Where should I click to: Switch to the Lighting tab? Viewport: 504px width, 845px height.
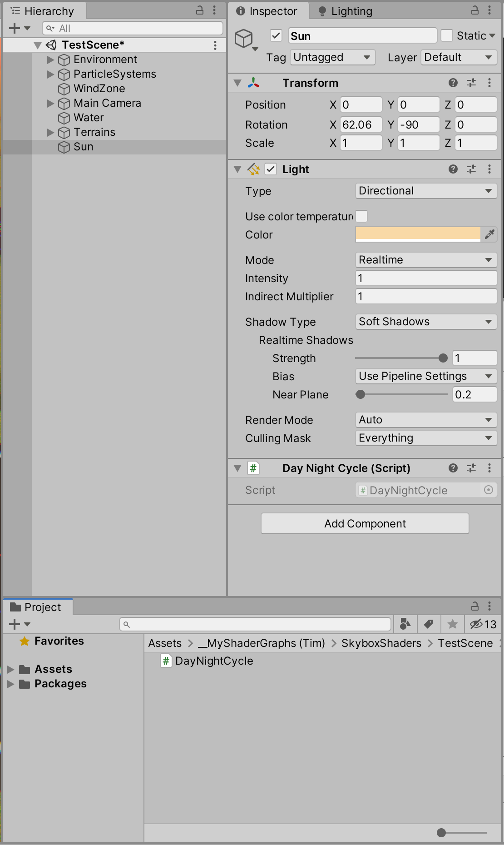click(346, 11)
